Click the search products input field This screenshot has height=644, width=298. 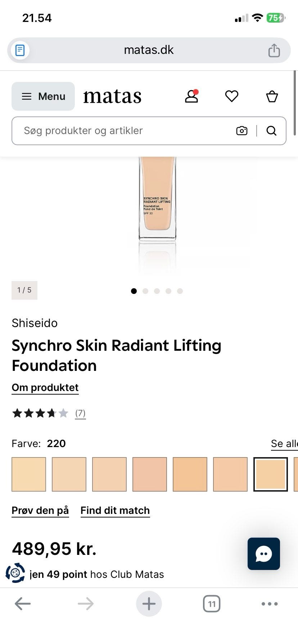click(x=122, y=131)
